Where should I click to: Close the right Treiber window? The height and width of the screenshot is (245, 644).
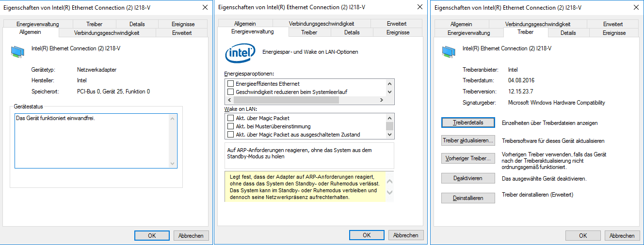[x=635, y=7]
